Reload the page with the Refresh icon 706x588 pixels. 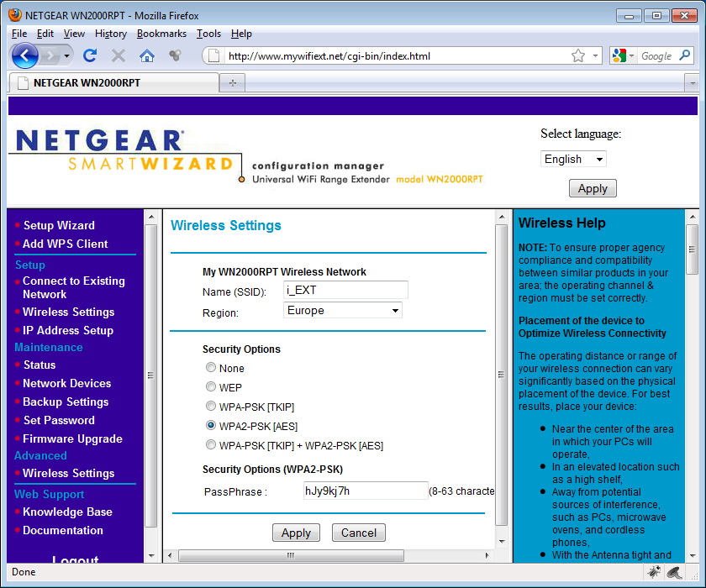click(90, 55)
